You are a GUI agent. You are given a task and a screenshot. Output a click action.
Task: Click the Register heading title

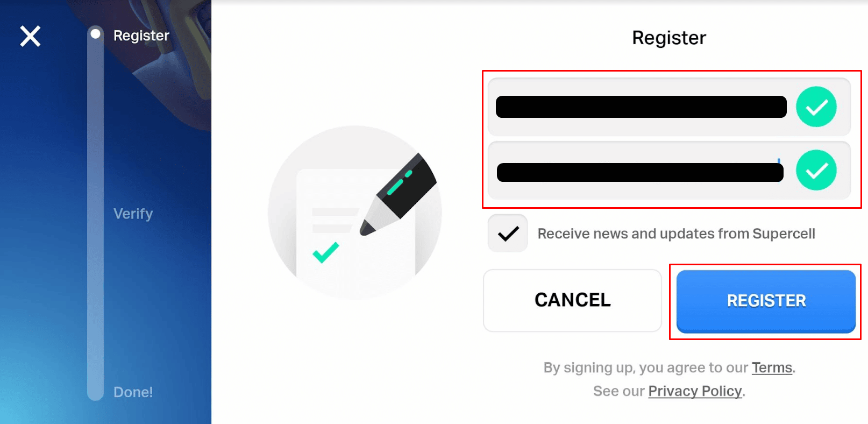(669, 38)
